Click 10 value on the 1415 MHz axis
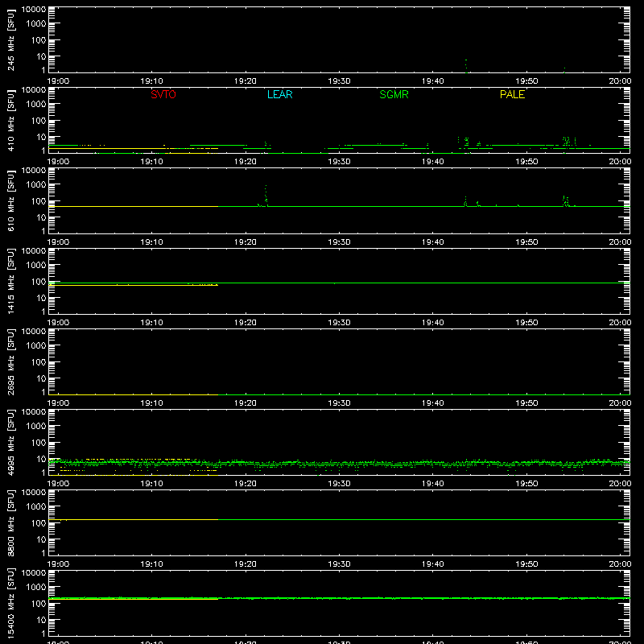 tap(41, 298)
